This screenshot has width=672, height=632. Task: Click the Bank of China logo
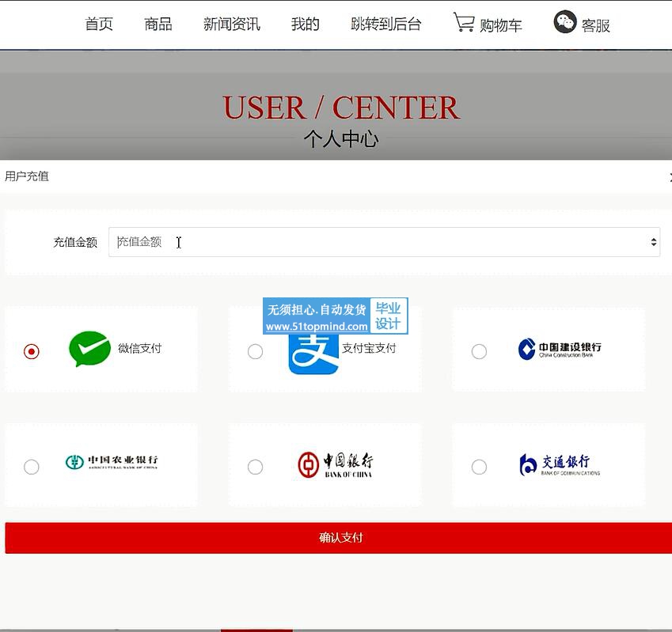point(335,465)
